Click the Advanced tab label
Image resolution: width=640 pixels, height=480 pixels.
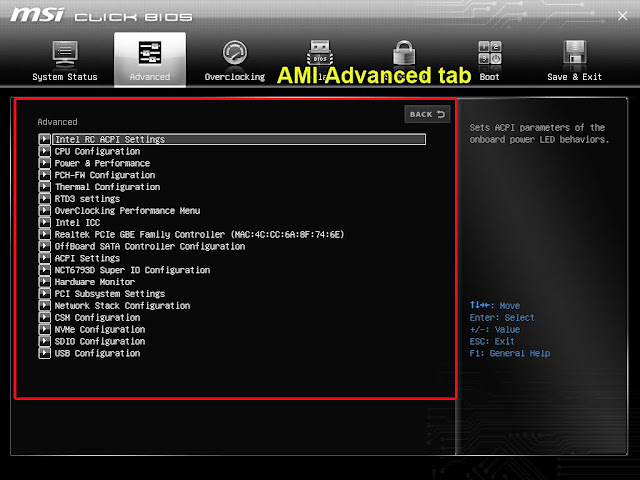(x=150, y=77)
